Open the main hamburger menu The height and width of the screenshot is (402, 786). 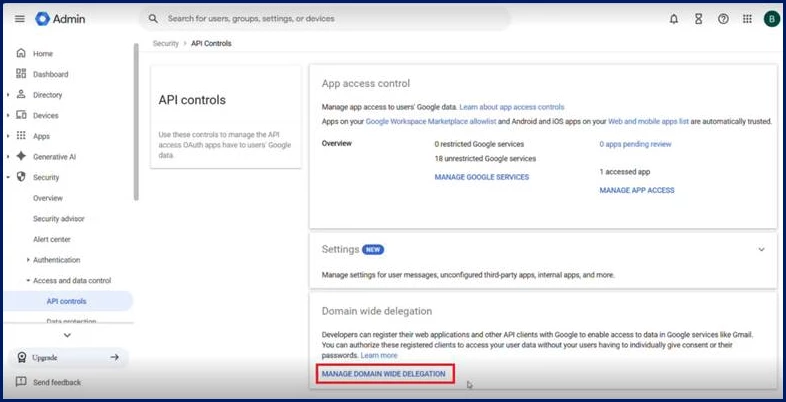click(x=20, y=19)
